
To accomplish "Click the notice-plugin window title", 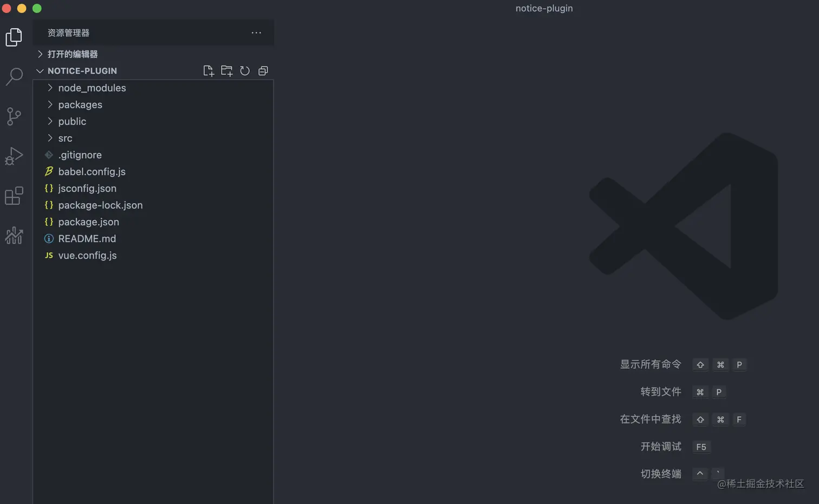I will (x=544, y=8).
